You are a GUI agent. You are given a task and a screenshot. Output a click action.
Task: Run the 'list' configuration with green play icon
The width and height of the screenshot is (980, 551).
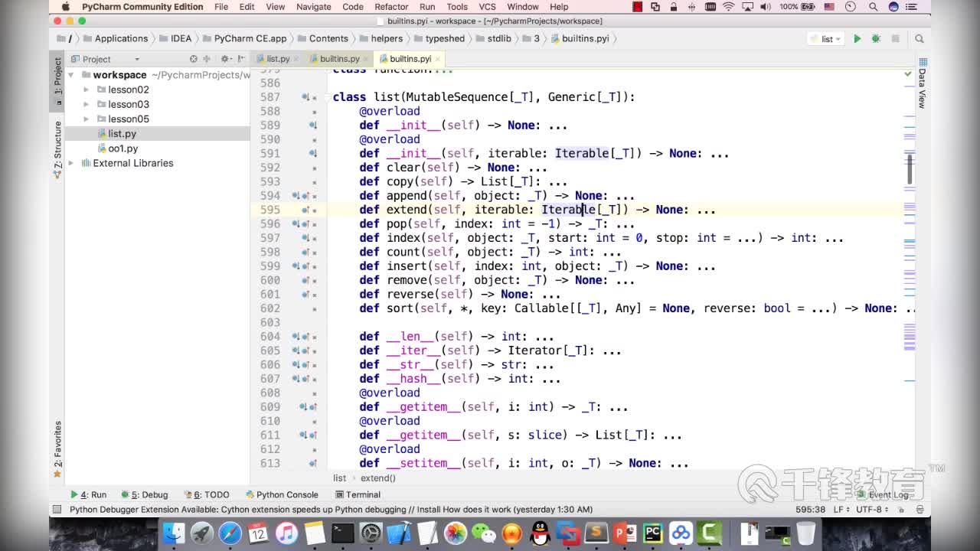tap(857, 38)
